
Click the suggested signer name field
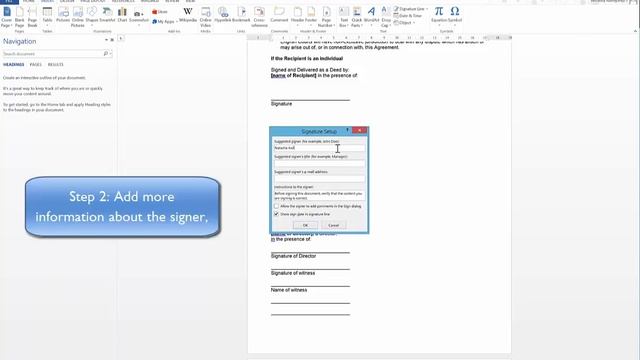319,148
